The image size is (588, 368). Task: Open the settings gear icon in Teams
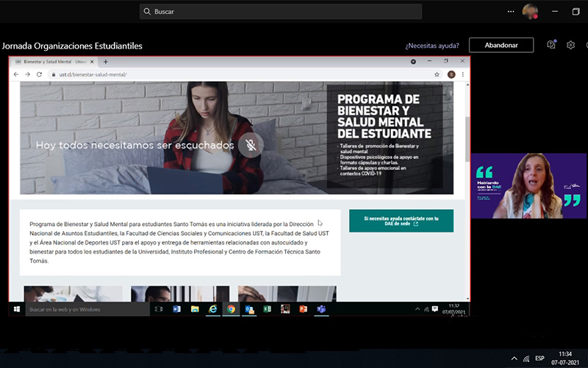click(x=570, y=45)
